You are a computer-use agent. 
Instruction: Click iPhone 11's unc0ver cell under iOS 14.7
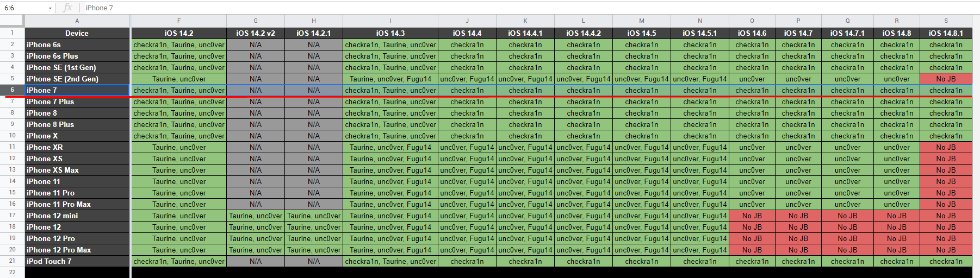(798, 181)
